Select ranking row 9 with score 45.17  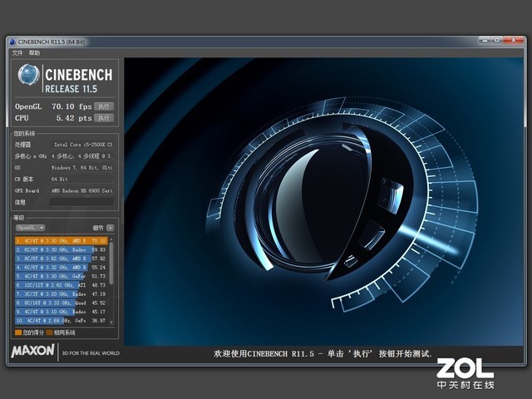pos(62,312)
